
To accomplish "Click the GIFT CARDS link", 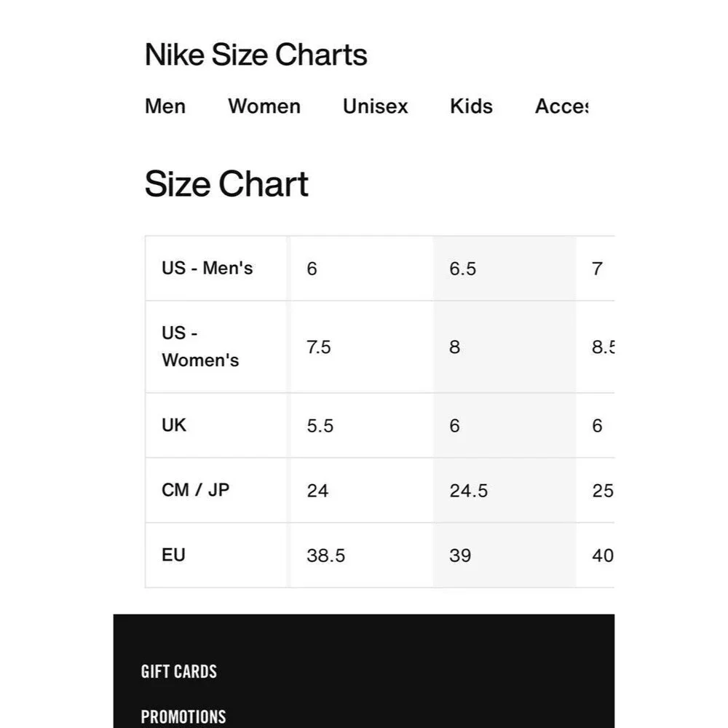I will [x=180, y=671].
